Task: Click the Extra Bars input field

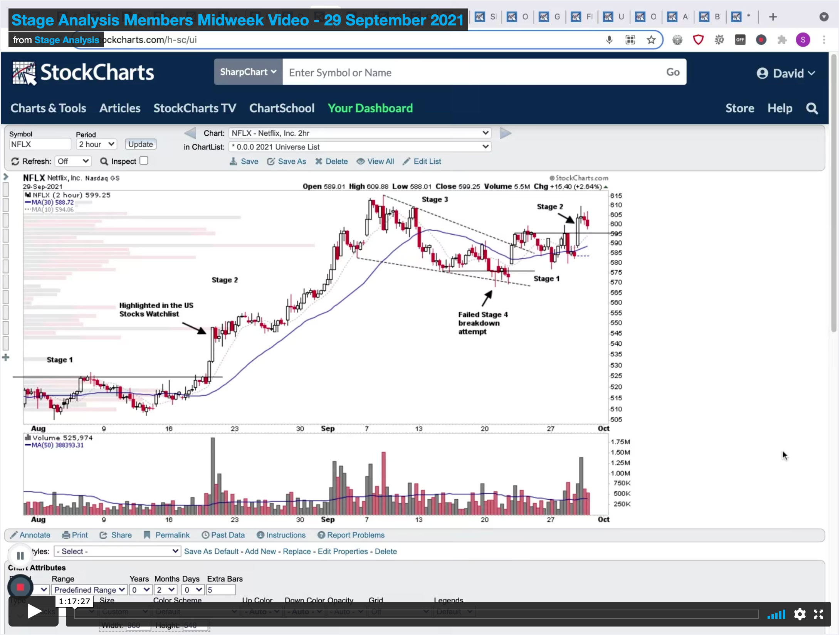Action: tap(221, 590)
